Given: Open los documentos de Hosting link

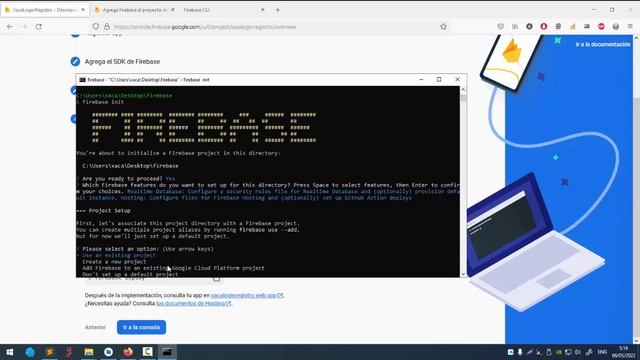Looking at the screenshot, I should tap(193, 303).
